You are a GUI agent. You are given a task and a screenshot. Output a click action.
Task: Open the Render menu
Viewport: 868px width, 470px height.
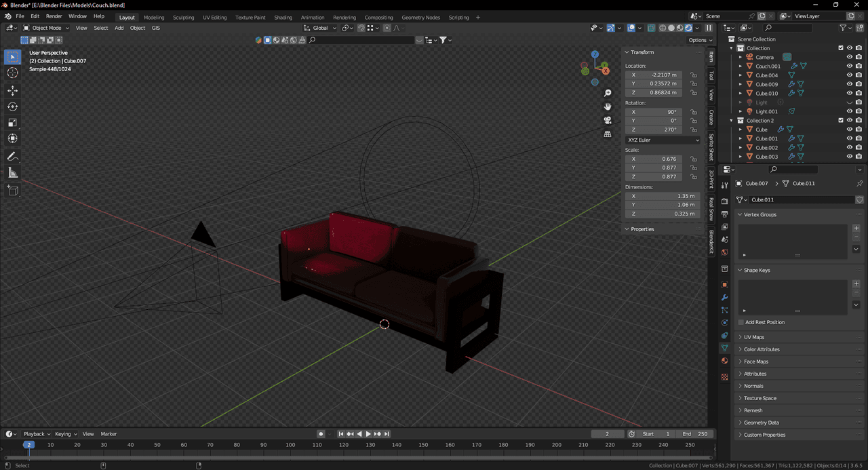coord(54,16)
